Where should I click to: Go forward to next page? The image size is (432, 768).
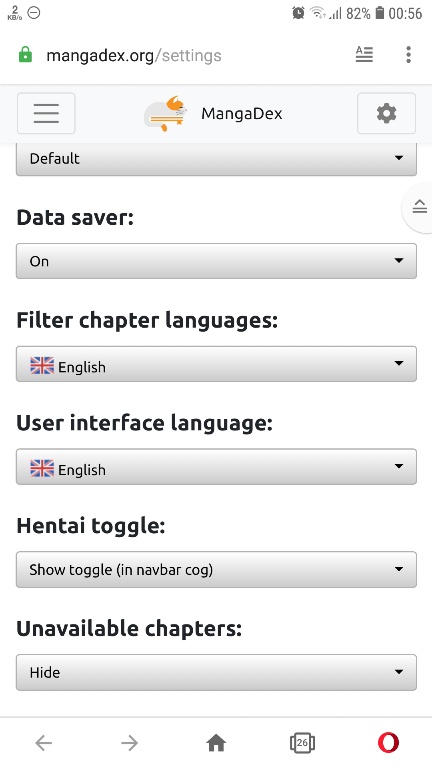coord(130,743)
